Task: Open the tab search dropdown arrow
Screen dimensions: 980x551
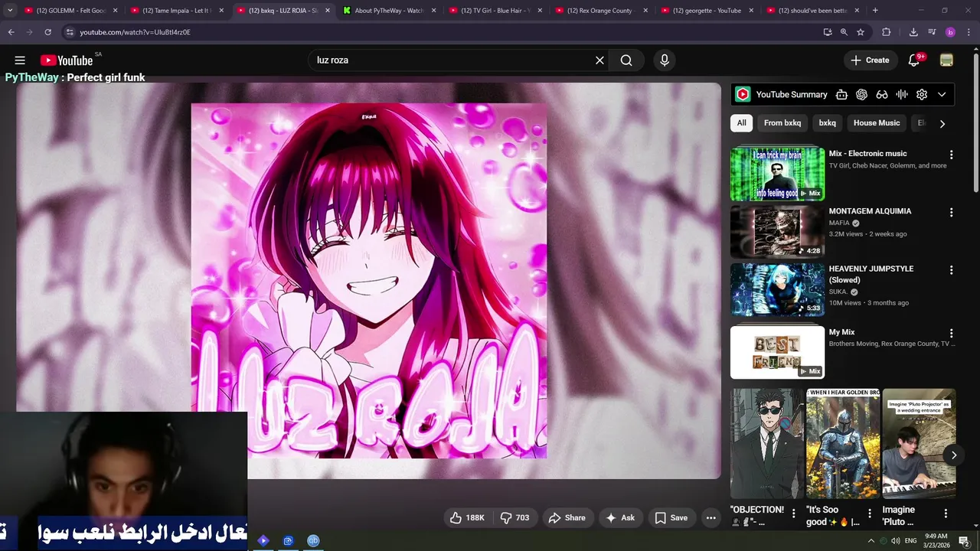Action: (10, 11)
